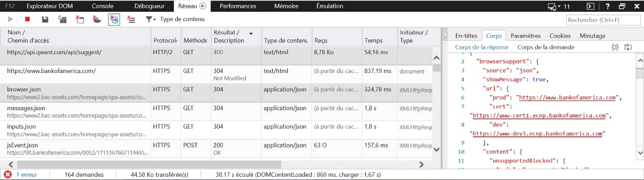The image size is (644, 180).
Task: Clear session entries with list icon
Action: pos(131,19)
